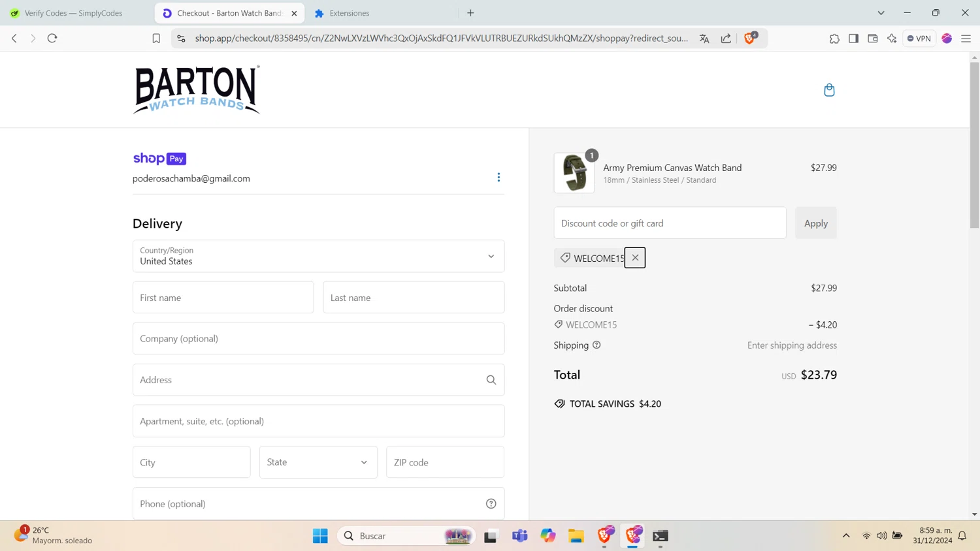Open a new browser tab
980x551 pixels.
470,13
